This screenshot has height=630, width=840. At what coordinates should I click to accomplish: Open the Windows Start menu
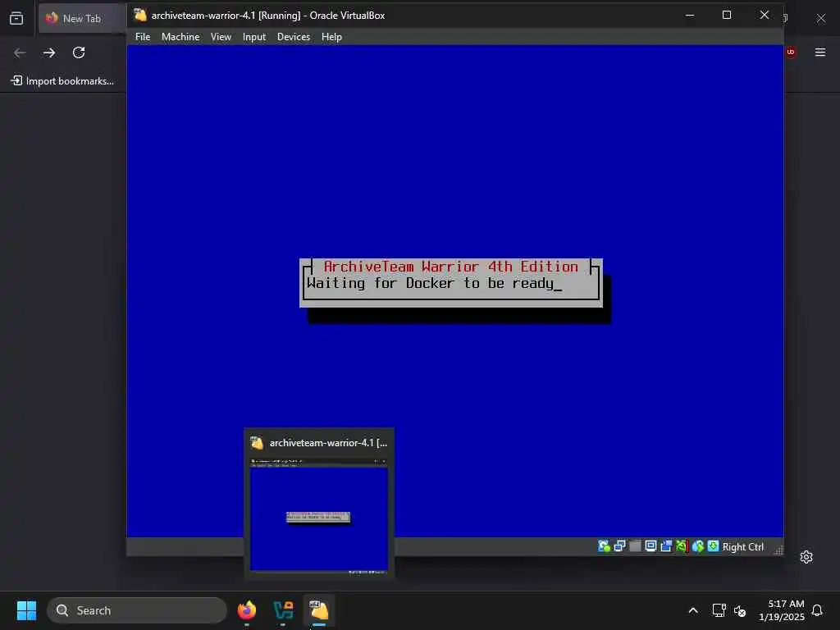pos(26,610)
